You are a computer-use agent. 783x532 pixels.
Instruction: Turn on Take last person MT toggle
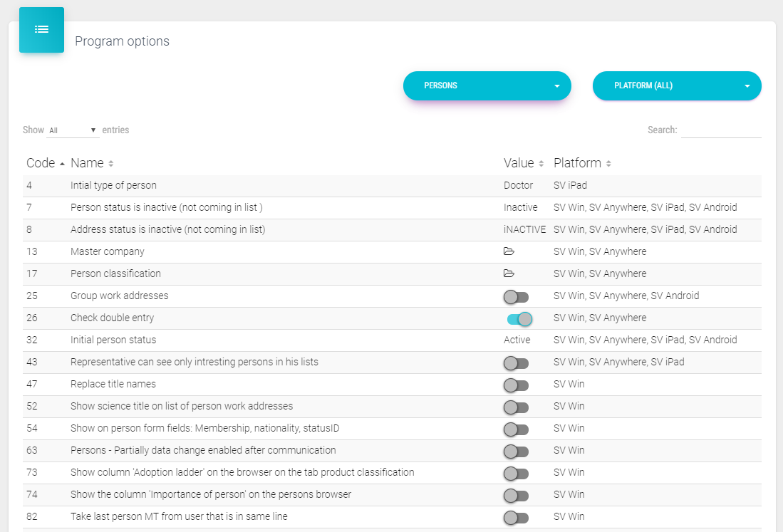pyautogui.click(x=516, y=517)
